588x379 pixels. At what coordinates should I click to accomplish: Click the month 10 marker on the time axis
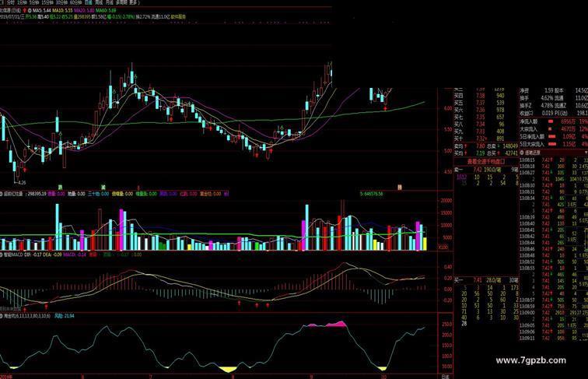click(383, 377)
